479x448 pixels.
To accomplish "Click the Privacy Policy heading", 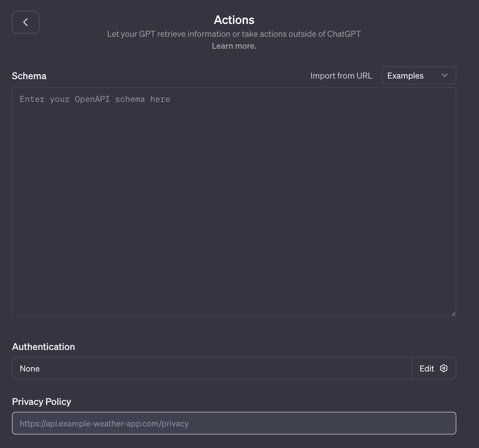I will coord(42,402).
